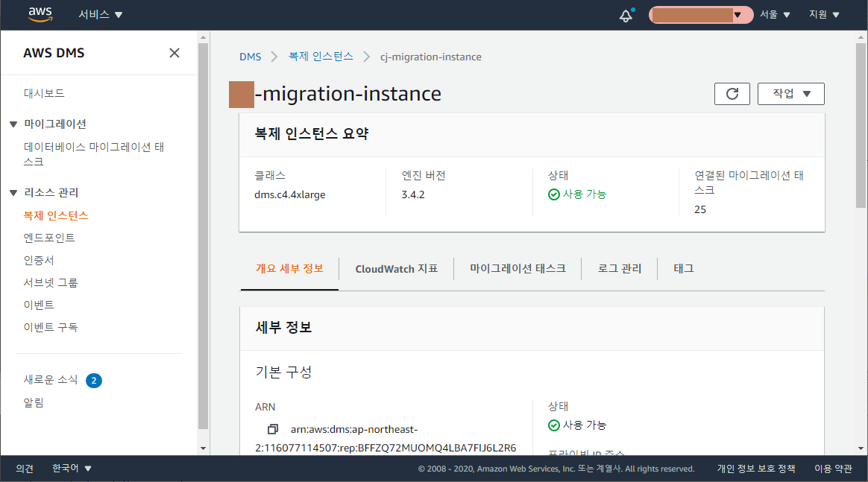868x482 pixels.
Task: Open the 서울 region selector
Action: (x=775, y=15)
